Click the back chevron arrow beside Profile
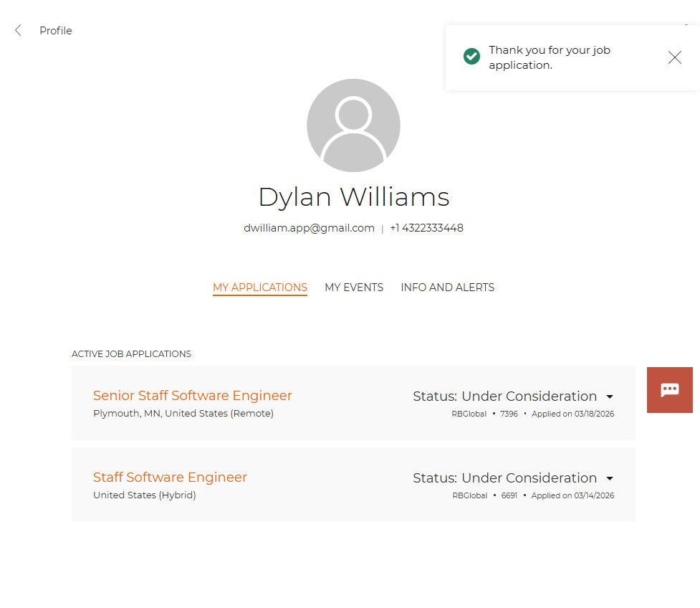Screen dimensions: 700x608 click(x=19, y=30)
